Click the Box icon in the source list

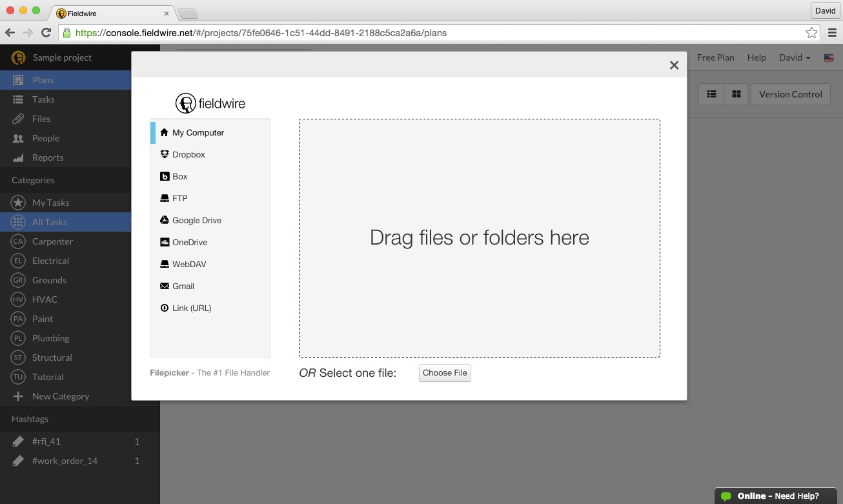point(164,176)
